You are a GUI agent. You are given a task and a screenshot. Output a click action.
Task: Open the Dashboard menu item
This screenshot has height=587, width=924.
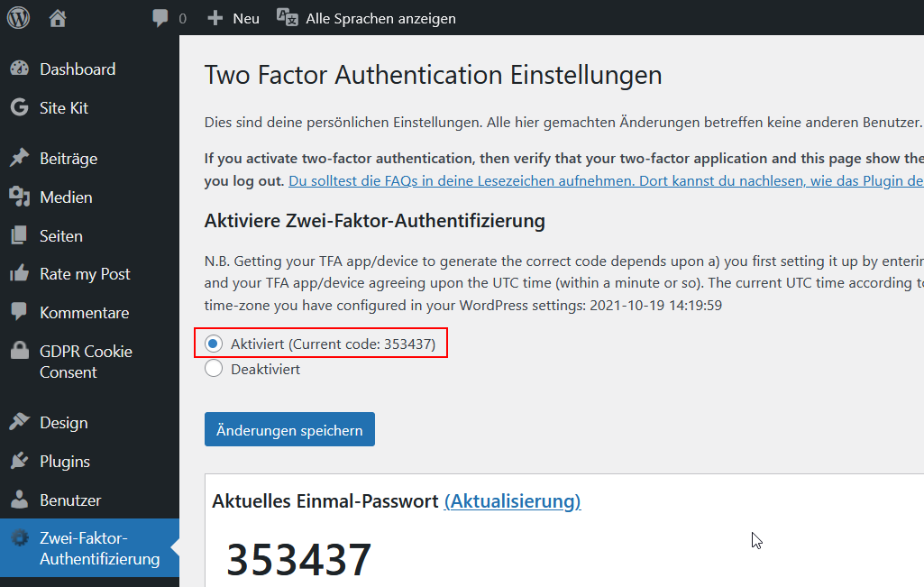tap(79, 69)
